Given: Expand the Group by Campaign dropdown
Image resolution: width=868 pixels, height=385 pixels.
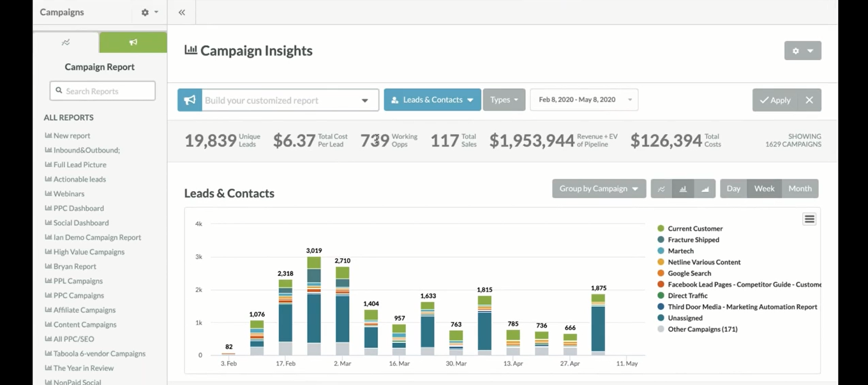Looking at the screenshot, I should (599, 189).
